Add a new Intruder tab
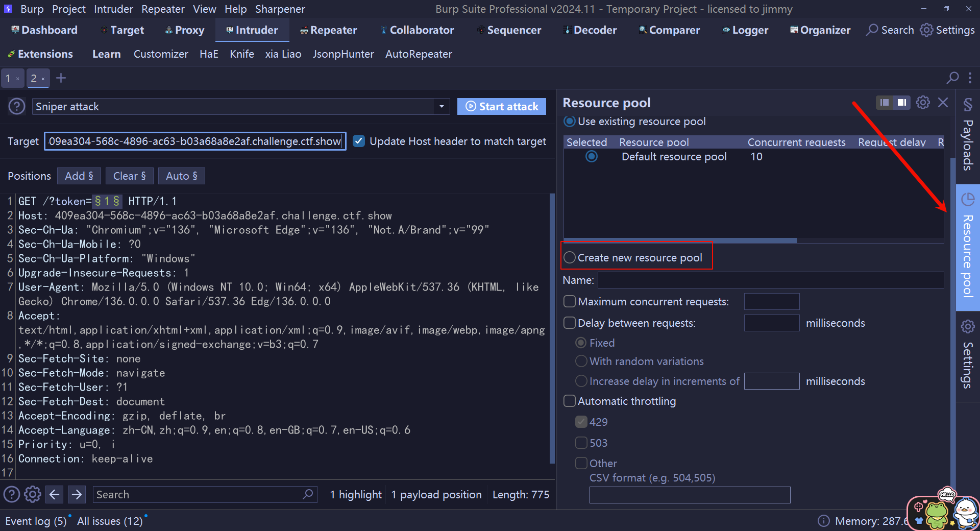 (61, 78)
